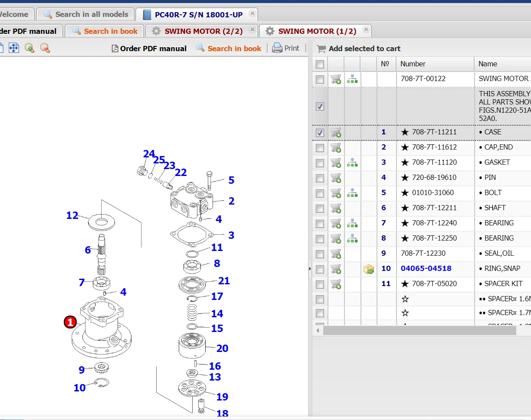Add the GASKET row to cart via its cart icon
Image resolution: width=531 pixels, height=420 pixels.
336,163
